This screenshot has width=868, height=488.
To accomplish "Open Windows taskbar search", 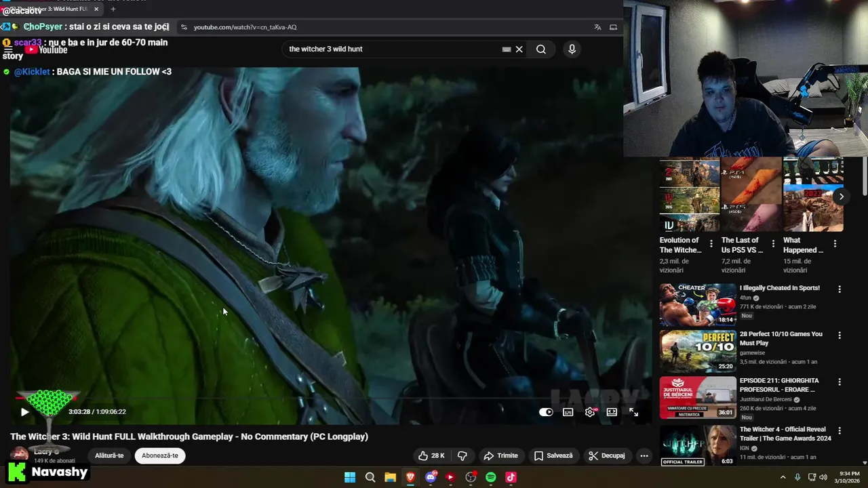I will click(x=370, y=477).
